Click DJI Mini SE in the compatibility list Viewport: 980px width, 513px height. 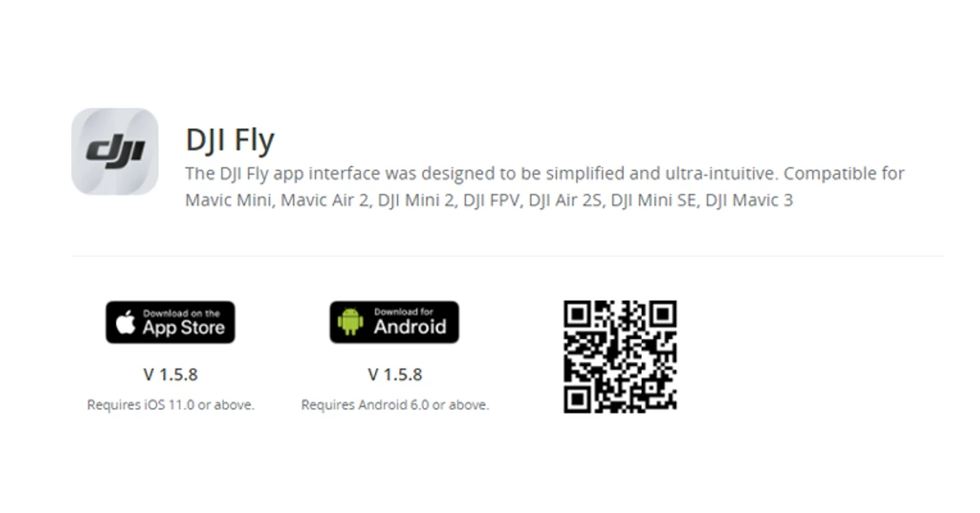[x=655, y=200]
